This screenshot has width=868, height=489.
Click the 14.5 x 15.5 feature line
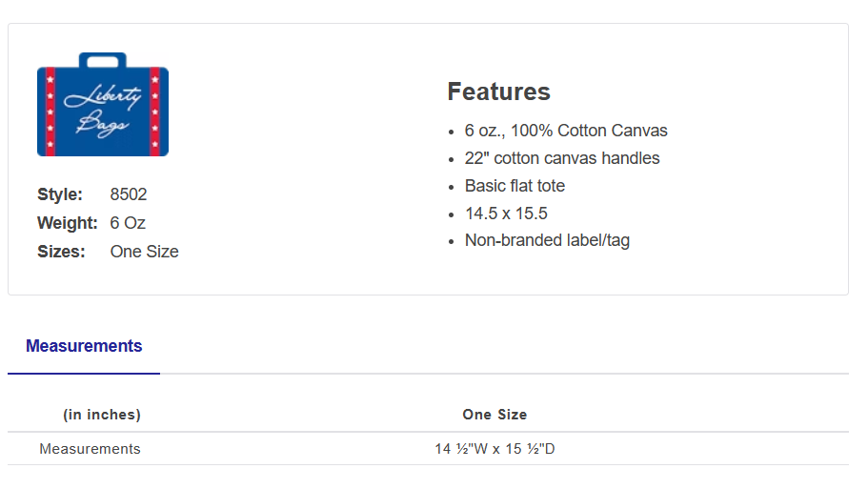point(506,214)
